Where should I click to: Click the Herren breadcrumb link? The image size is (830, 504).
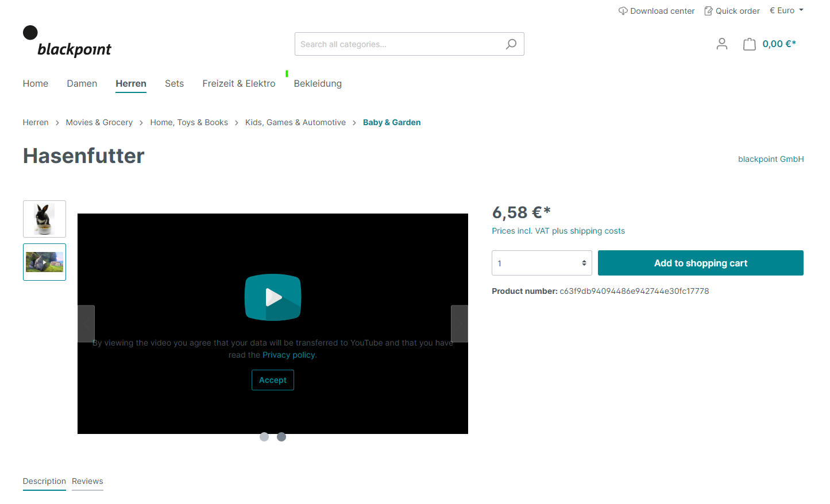36,122
